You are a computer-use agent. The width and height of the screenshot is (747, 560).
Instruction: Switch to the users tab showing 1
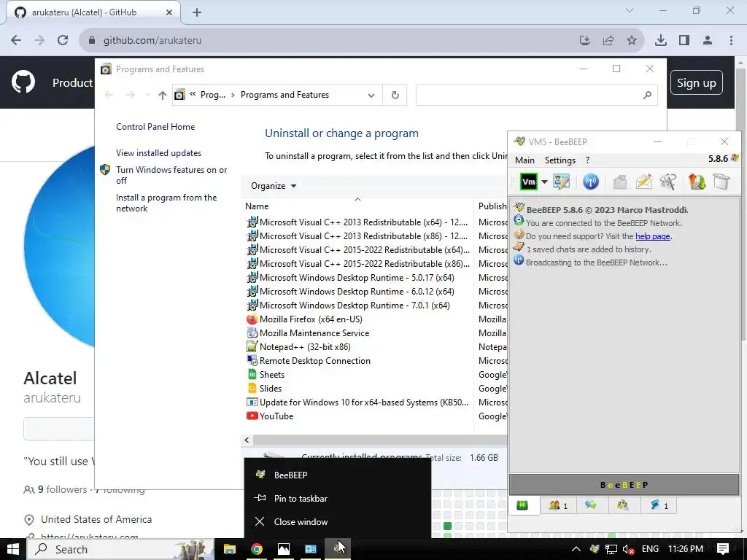[558, 505]
